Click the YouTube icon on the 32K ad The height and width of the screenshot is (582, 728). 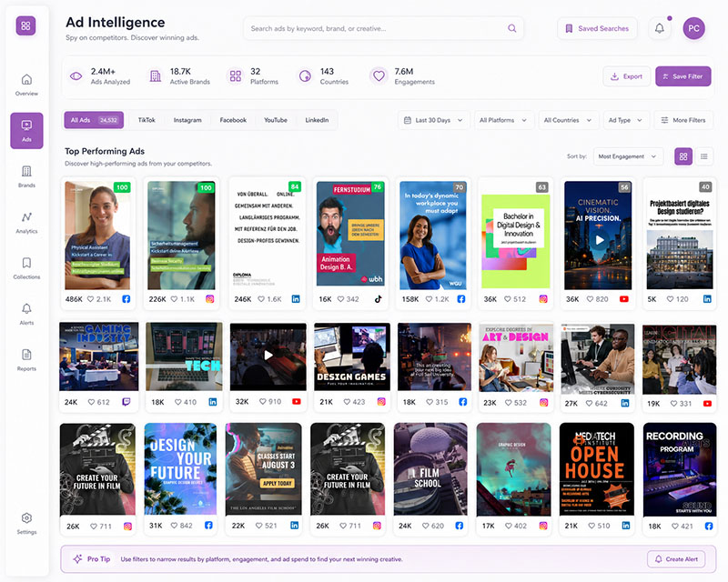[x=297, y=401]
